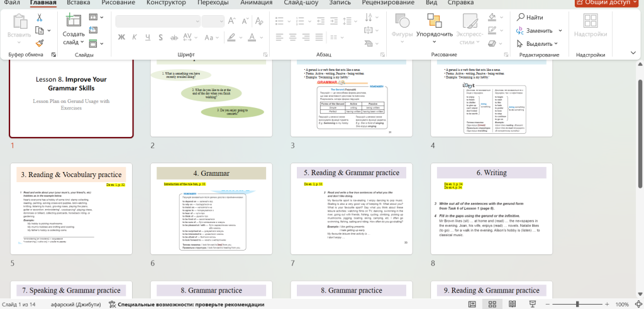Expand the Заменить dropdown arrow
Image resolution: width=644 pixels, height=309 pixels.
point(560,31)
